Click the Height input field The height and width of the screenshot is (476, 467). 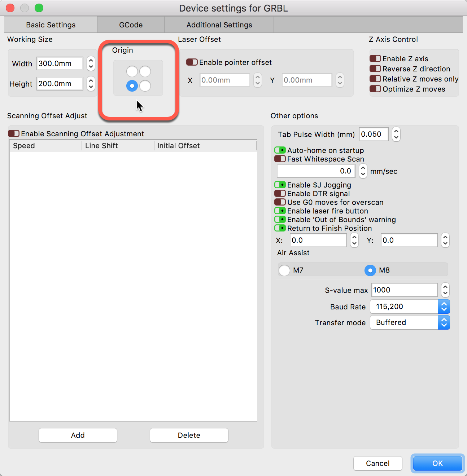[x=60, y=84]
